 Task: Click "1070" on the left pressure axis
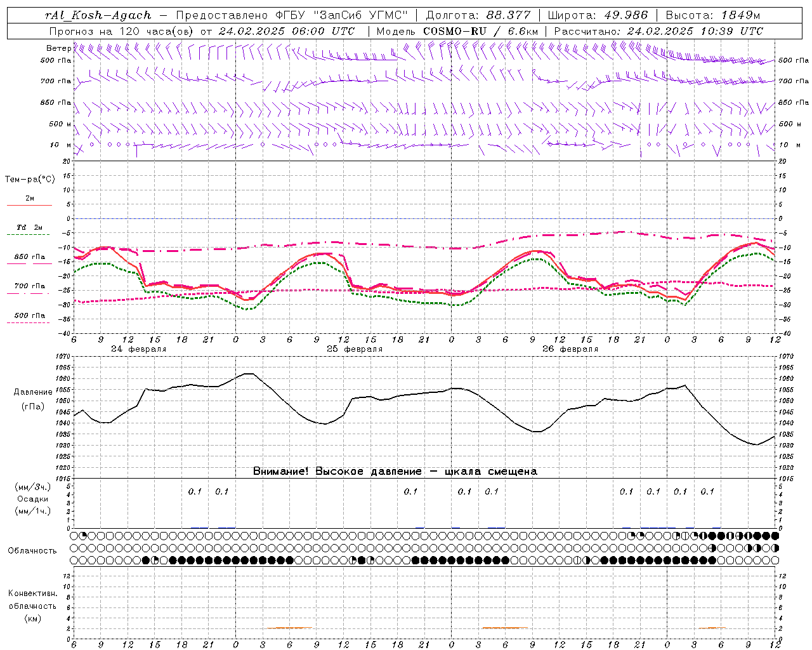point(64,357)
